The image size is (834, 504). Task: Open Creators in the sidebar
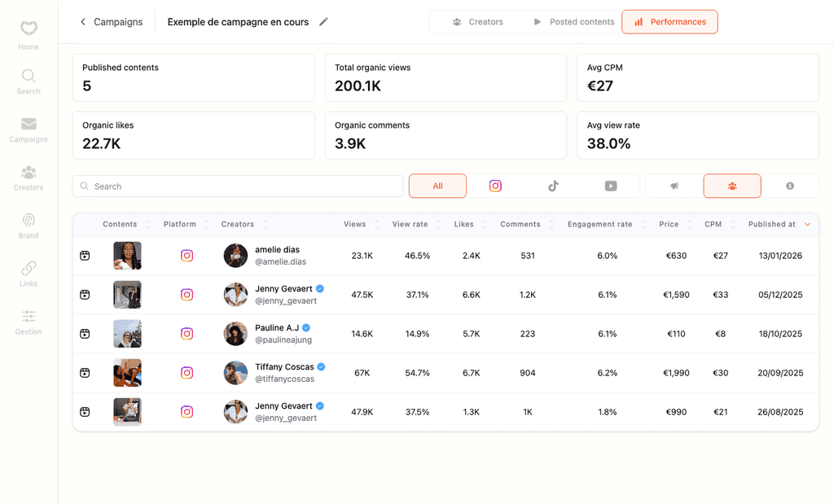29,178
